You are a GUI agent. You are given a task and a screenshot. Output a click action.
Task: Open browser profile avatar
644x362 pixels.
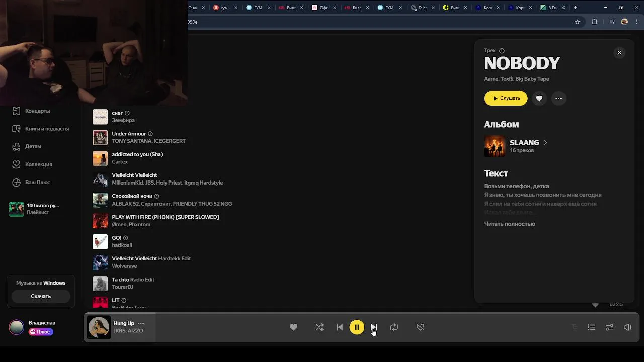point(624,22)
